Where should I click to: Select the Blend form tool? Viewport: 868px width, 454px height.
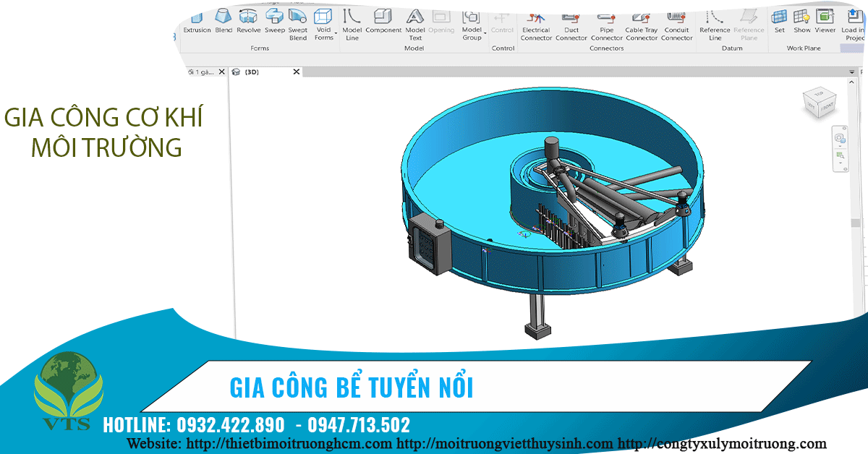point(224,22)
